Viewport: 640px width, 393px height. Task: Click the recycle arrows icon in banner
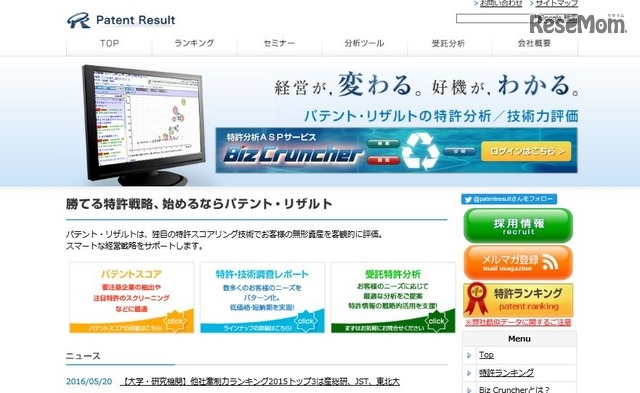[x=420, y=151]
